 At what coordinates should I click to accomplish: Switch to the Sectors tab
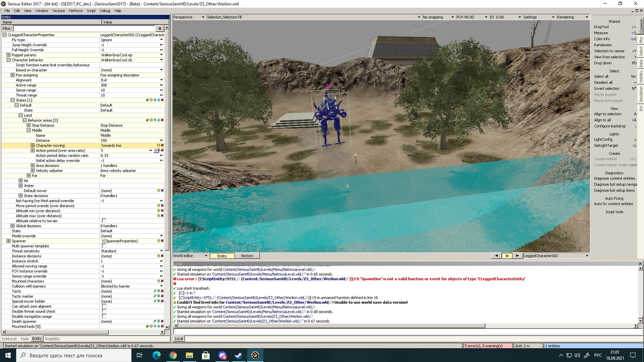click(x=247, y=256)
